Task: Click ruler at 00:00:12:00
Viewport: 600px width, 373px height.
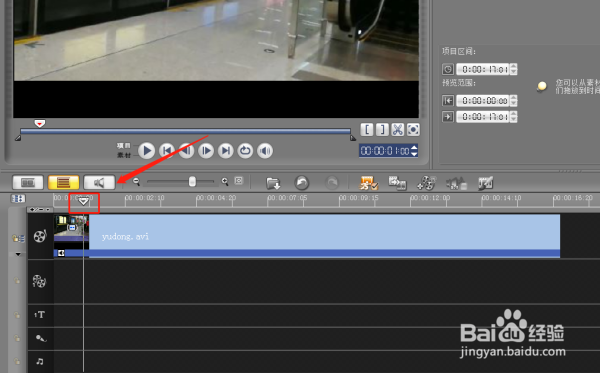Action: pos(430,198)
